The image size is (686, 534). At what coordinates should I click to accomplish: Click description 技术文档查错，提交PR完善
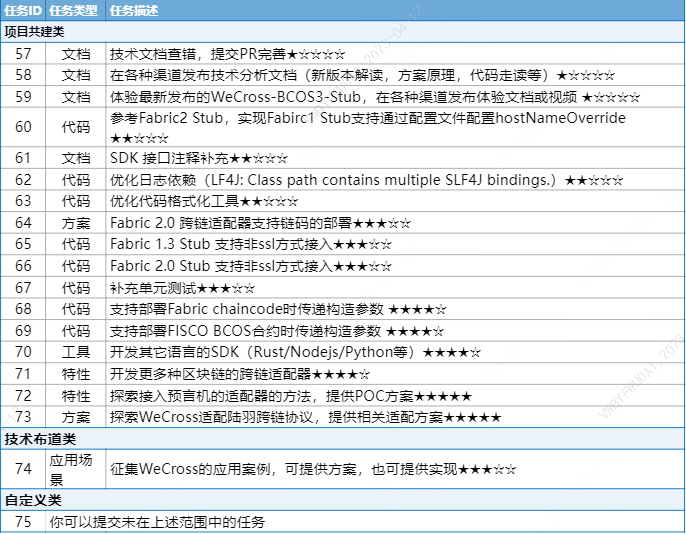(227, 54)
